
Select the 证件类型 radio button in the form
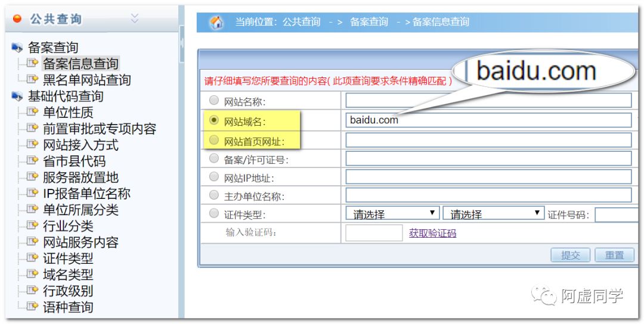214,213
